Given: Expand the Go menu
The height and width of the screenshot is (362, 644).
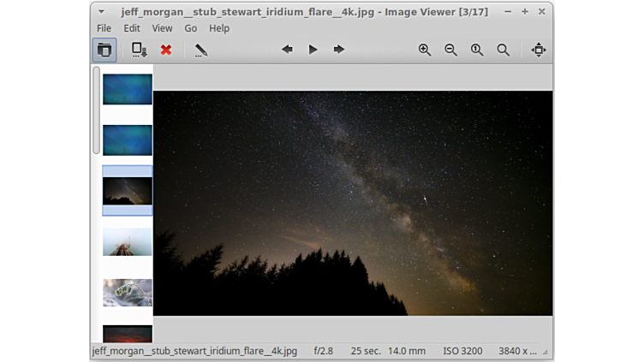Looking at the screenshot, I should [190, 28].
